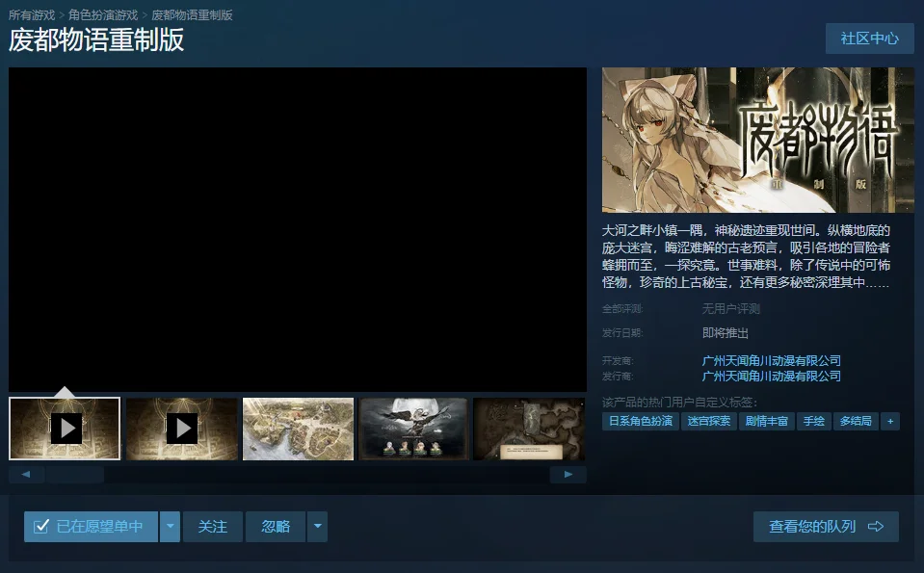Go to 所有游戏 breadcrumb link
This screenshot has width=924, height=573.
(32, 15)
